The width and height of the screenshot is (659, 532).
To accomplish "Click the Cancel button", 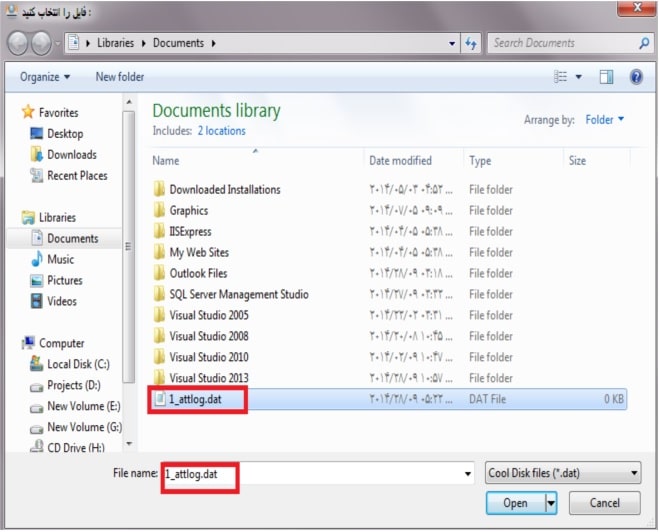I will click(605, 502).
